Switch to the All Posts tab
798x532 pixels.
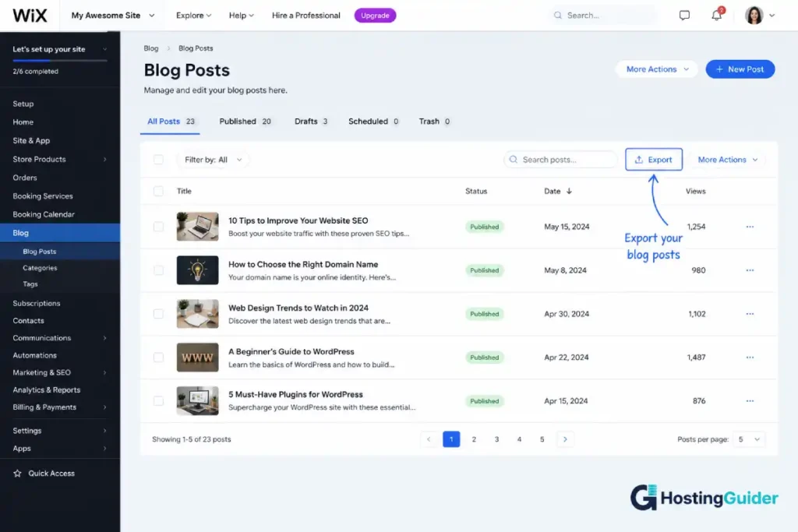click(x=171, y=122)
